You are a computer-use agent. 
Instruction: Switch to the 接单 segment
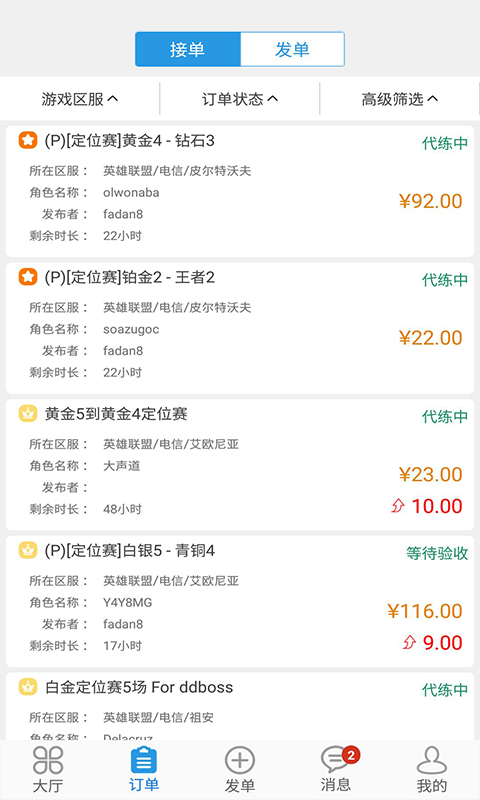point(188,49)
